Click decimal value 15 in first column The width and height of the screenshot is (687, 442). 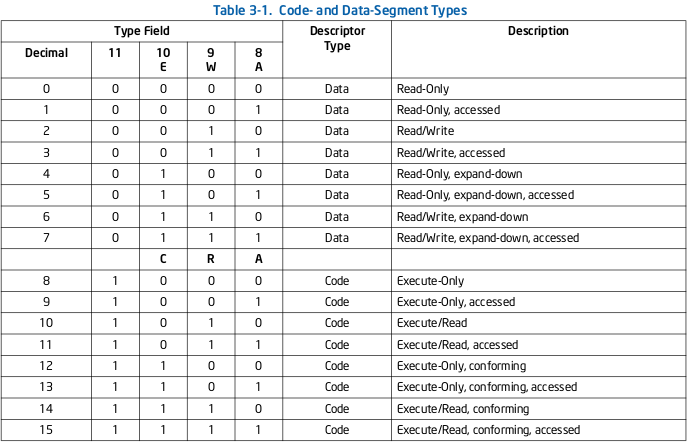(46, 430)
